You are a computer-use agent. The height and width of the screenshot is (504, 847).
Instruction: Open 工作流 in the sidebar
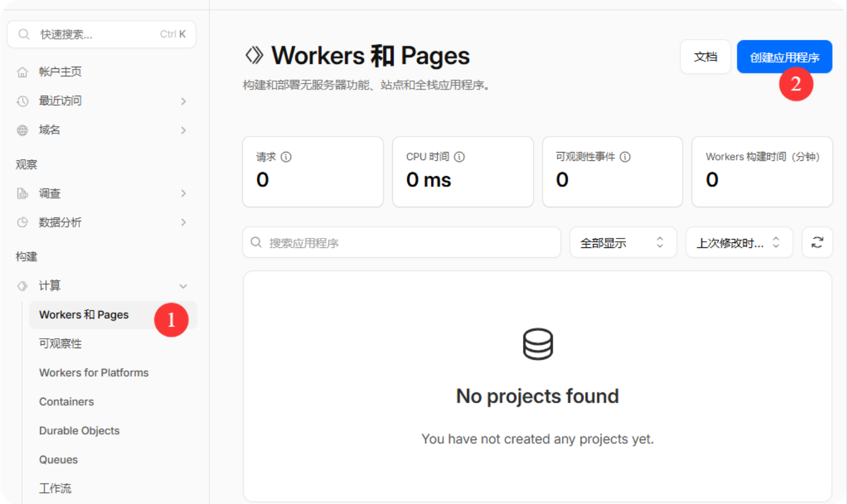[x=55, y=489]
